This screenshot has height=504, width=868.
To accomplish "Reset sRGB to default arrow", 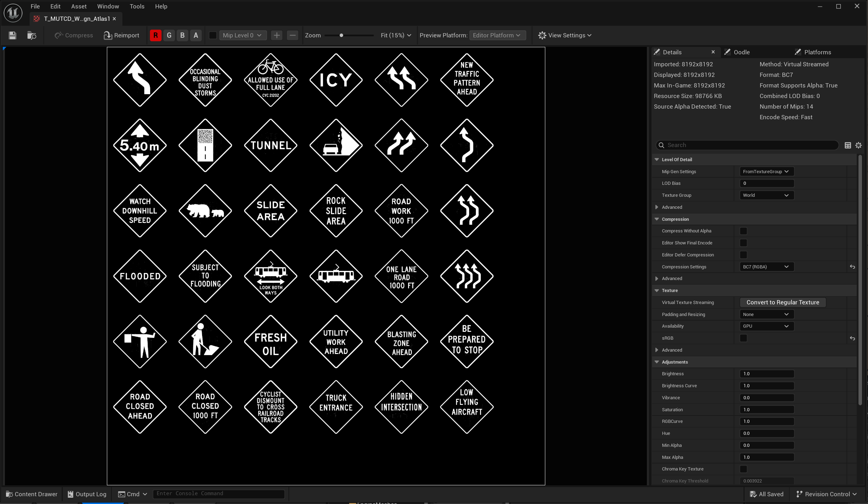I will (x=852, y=338).
